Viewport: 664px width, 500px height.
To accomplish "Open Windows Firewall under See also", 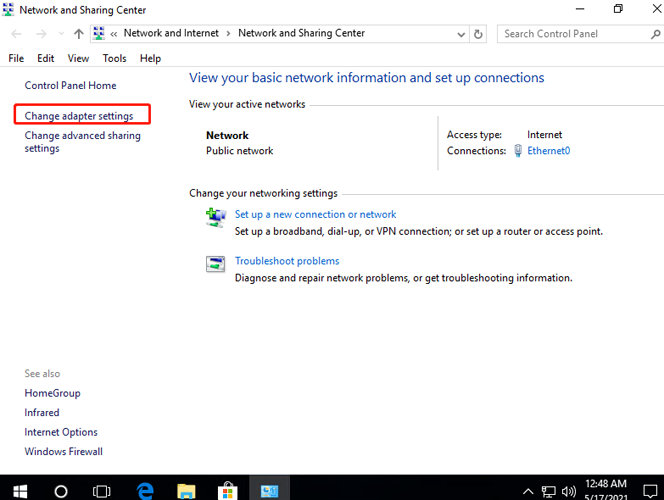I will pos(64,451).
